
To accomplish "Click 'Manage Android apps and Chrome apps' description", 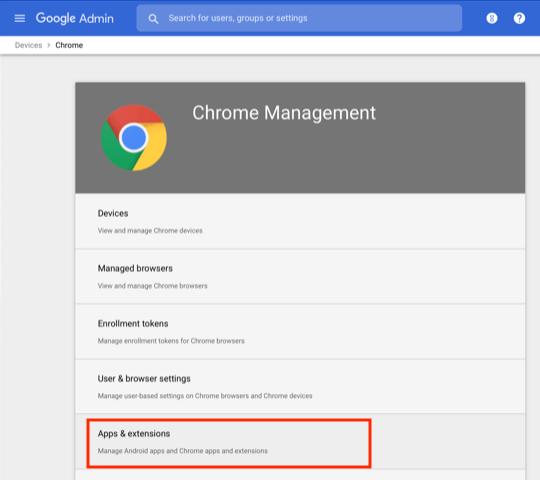I will click(183, 451).
